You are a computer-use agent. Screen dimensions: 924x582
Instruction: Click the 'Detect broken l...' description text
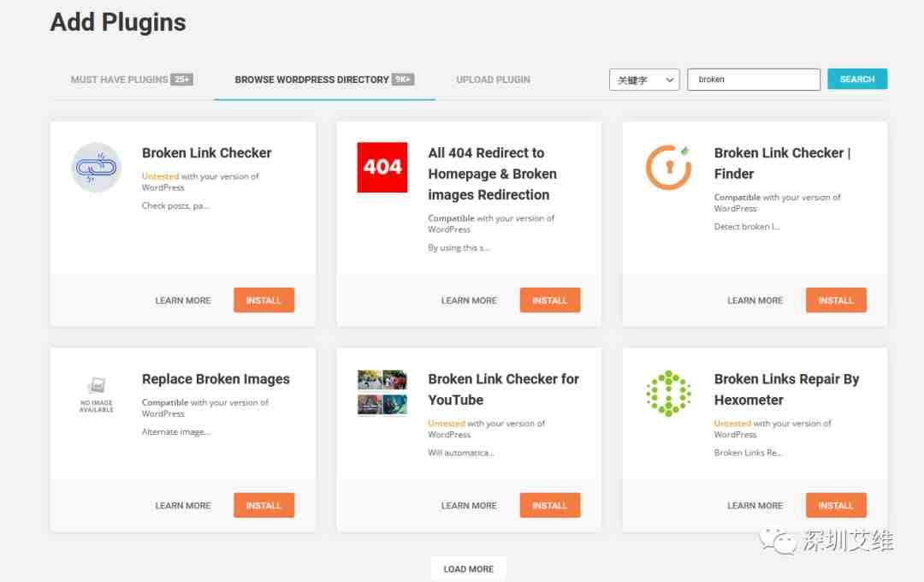747,227
